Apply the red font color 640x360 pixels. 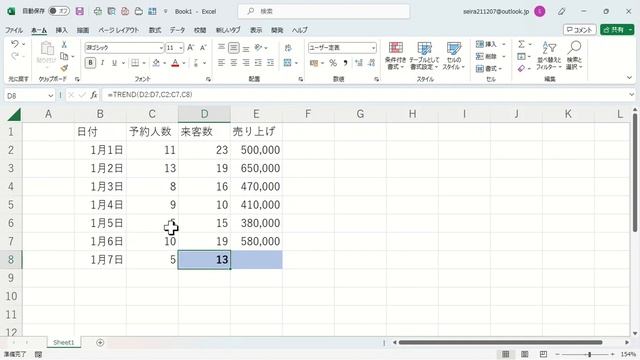coord(175,63)
